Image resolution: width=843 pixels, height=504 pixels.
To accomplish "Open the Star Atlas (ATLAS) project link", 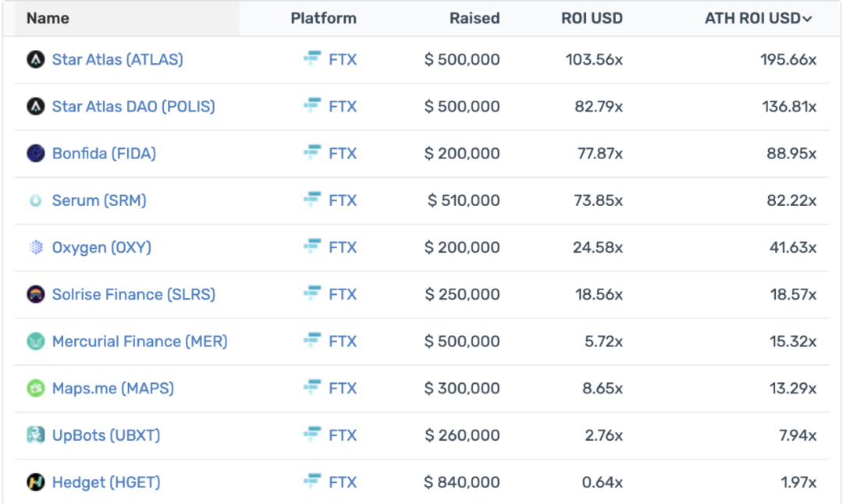I will (117, 59).
